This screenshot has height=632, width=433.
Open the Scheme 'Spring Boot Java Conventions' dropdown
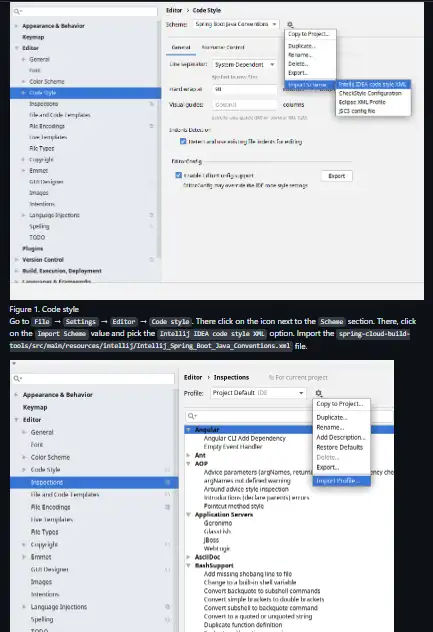pyautogui.click(x=236, y=24)
